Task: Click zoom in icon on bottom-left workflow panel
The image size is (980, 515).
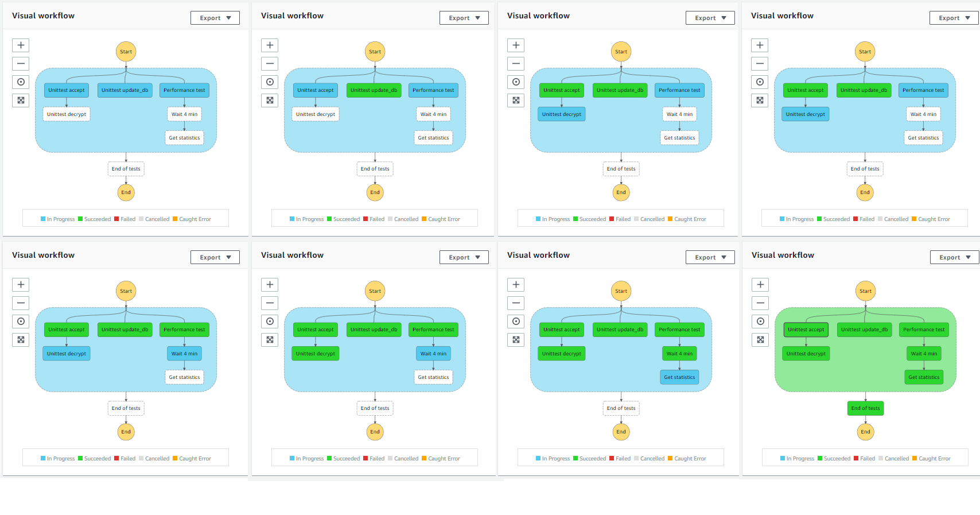Action: [21, 284]
